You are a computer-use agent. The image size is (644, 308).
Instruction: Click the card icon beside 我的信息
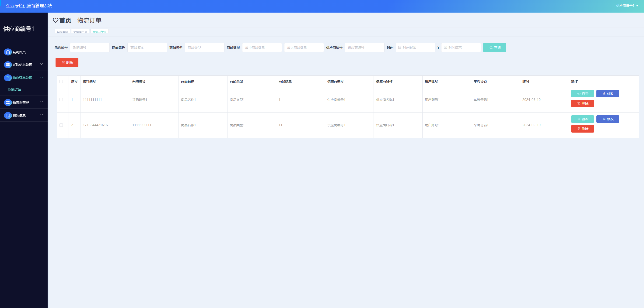pyautogui.click(x=8, y=116)
